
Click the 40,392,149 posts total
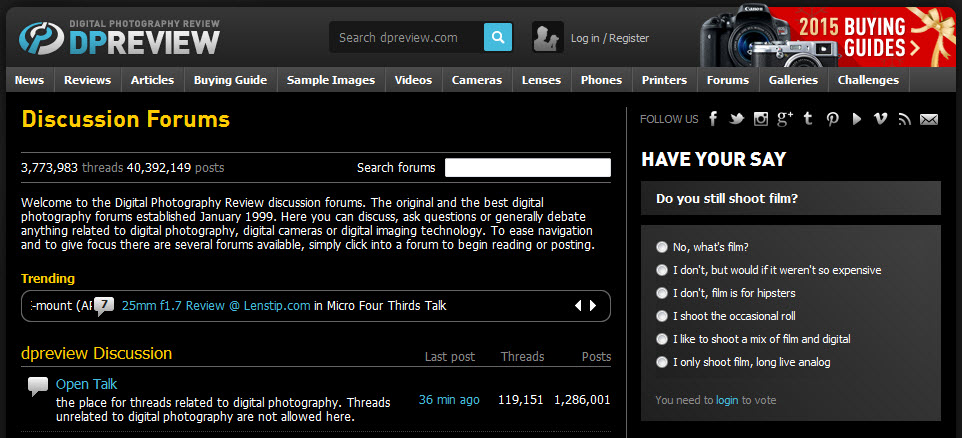point(159,167)
